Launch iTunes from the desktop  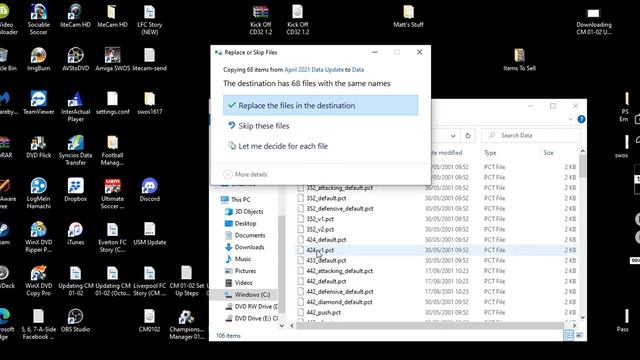click(x=76, y=234)
